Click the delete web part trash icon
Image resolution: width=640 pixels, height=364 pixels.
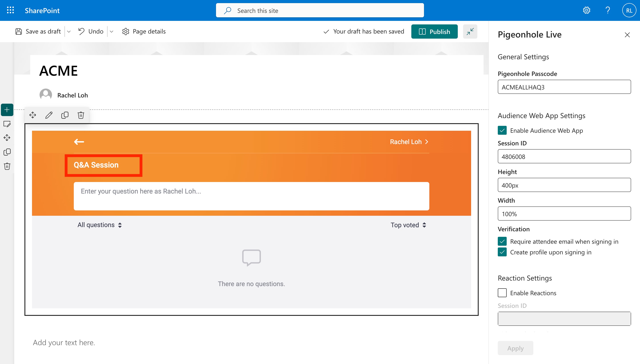(x=81, y=115)
